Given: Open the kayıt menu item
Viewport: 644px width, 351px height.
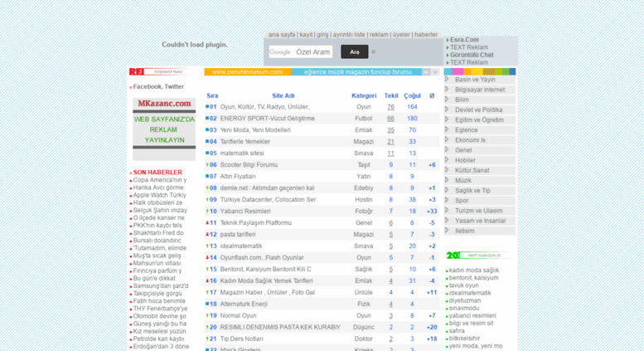Looking at the screenshot, I should point(306,35).
